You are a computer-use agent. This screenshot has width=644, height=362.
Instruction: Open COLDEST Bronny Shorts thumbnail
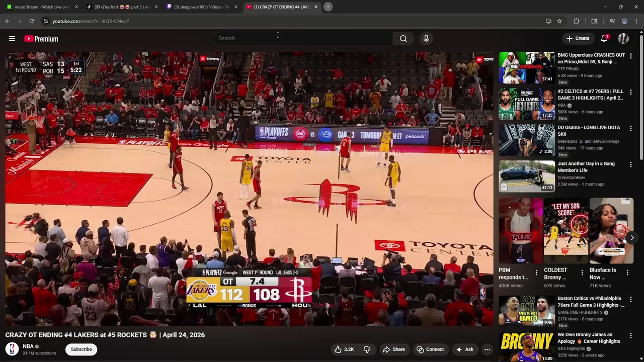point(566,231)
